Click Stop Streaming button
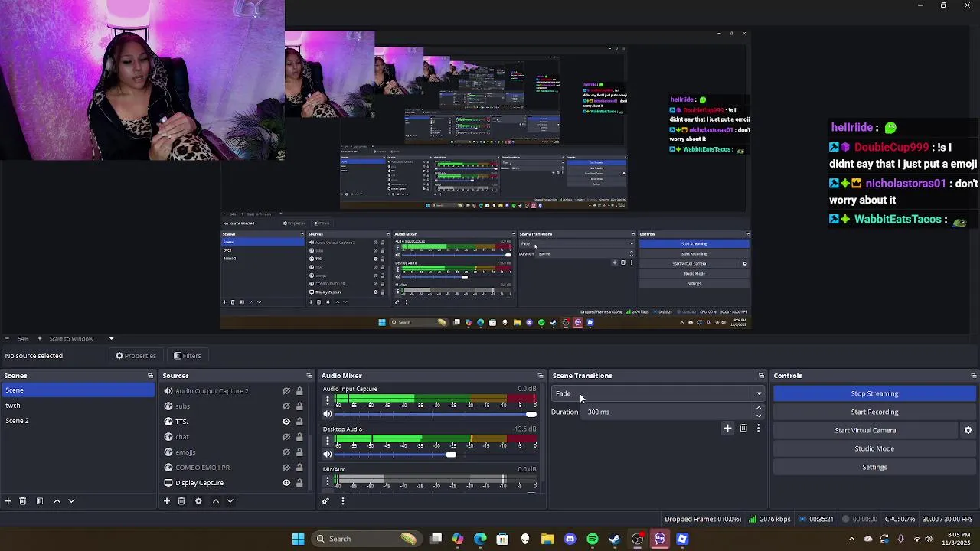The height and width of the screenshot is (551, 980). (874, 393)
